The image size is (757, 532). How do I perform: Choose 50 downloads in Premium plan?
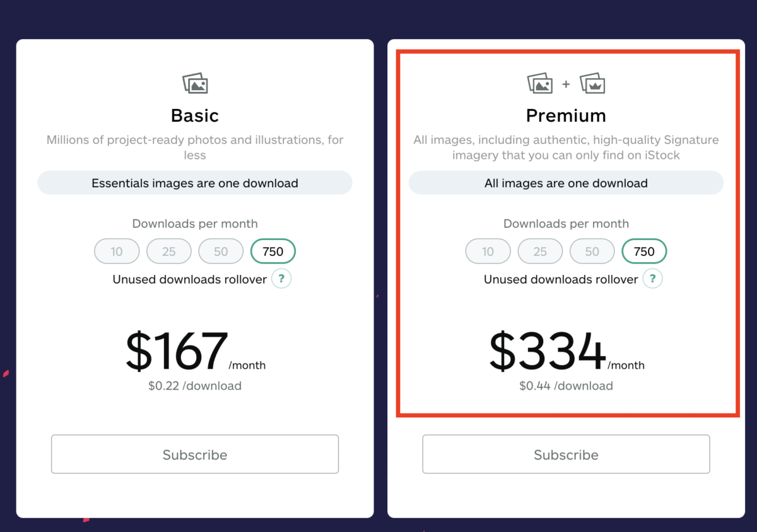point(592,252)
